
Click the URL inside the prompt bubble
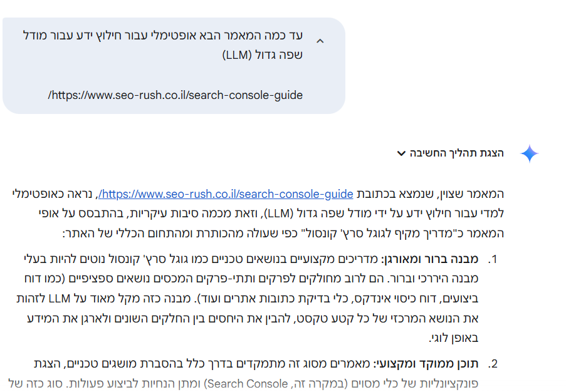[x=176, y=95]
